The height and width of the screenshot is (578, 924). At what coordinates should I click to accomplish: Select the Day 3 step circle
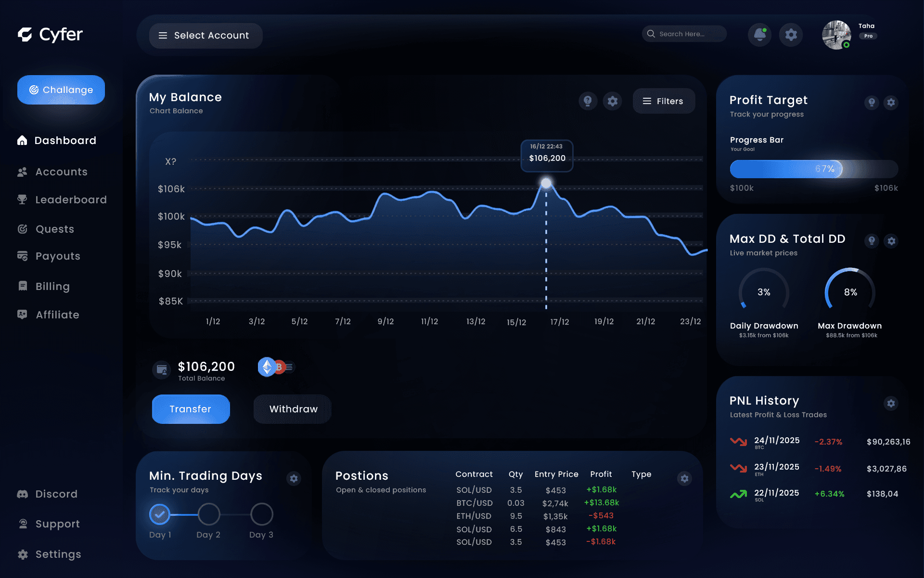click(x=261, y=514)
